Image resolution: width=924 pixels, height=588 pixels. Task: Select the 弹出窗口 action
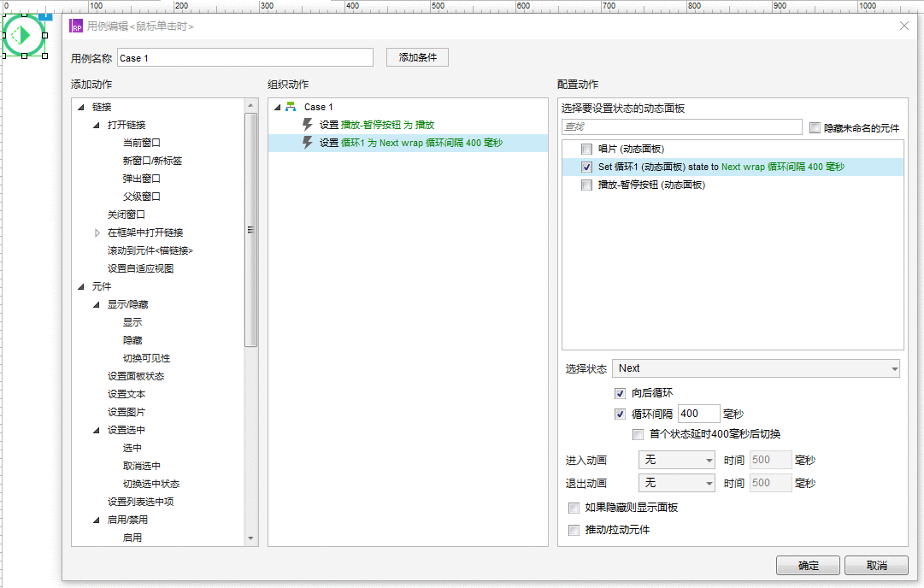click(x=141, y=179)
